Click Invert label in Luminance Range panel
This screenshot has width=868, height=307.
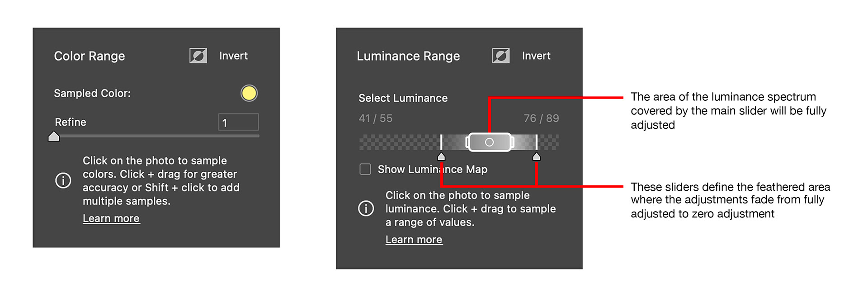pyautogui.click(x=536, y=56)
